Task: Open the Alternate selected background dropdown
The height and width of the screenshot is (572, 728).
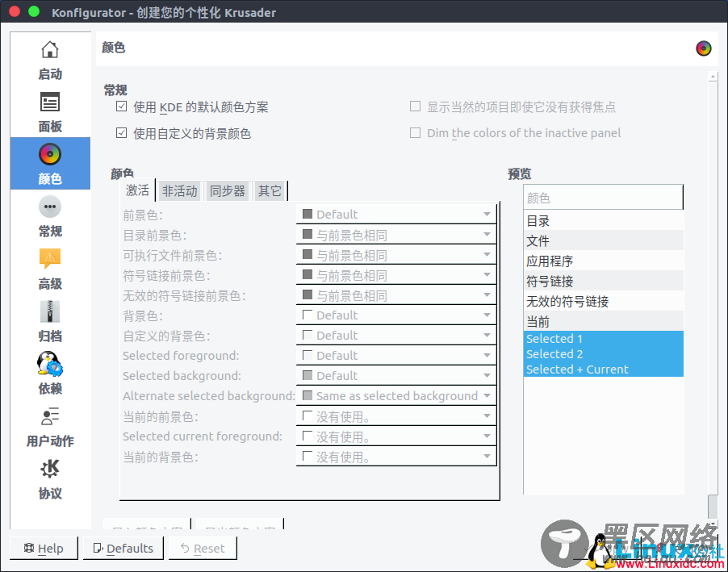Action: point(396,396)
